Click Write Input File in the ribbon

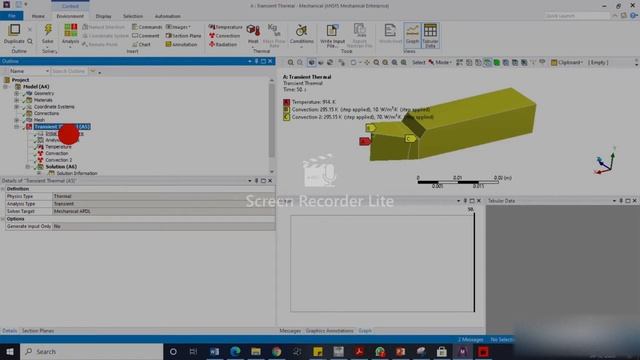click(x=332, y=36)
